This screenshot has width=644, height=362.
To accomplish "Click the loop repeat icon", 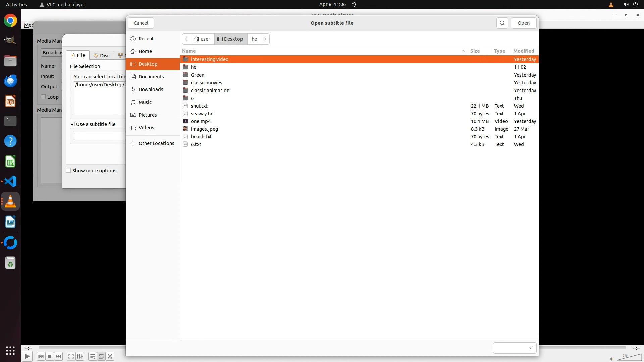I will (101, 356).
